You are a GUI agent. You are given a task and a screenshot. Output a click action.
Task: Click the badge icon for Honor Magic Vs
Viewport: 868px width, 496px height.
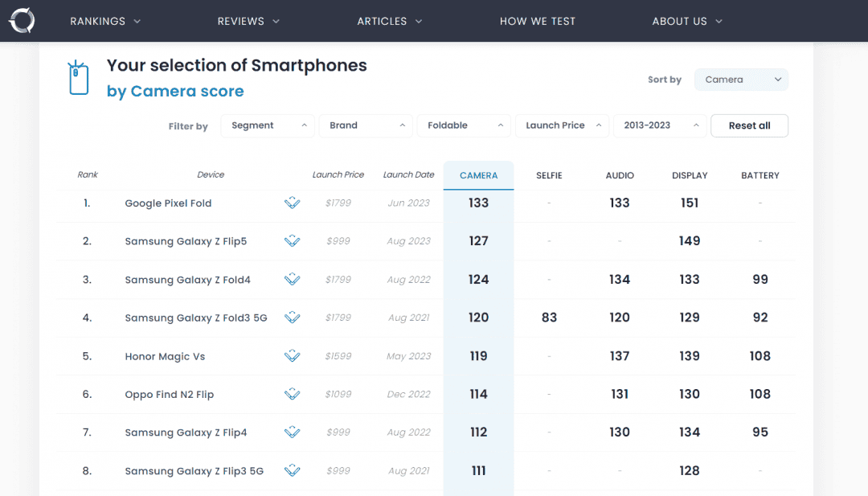pos(293,356)
